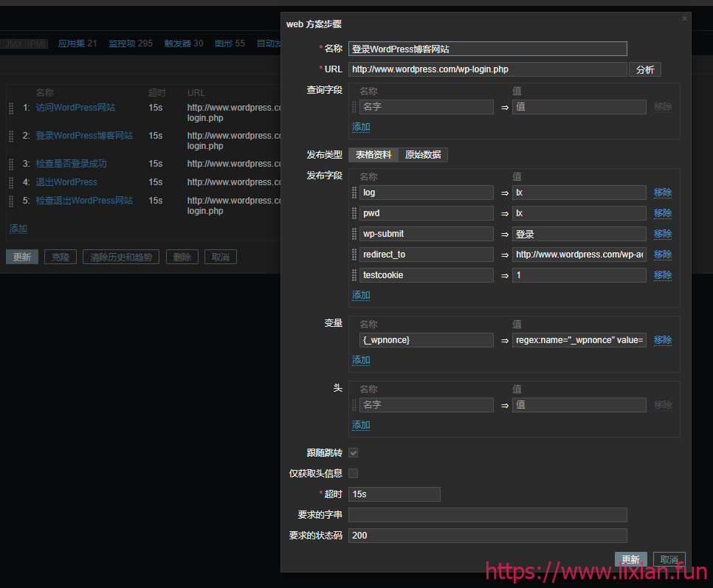Screen dimensions: 713x588
Task: Click 更新 button on background page
Action: pyautogui.click(x=22, y=257)
